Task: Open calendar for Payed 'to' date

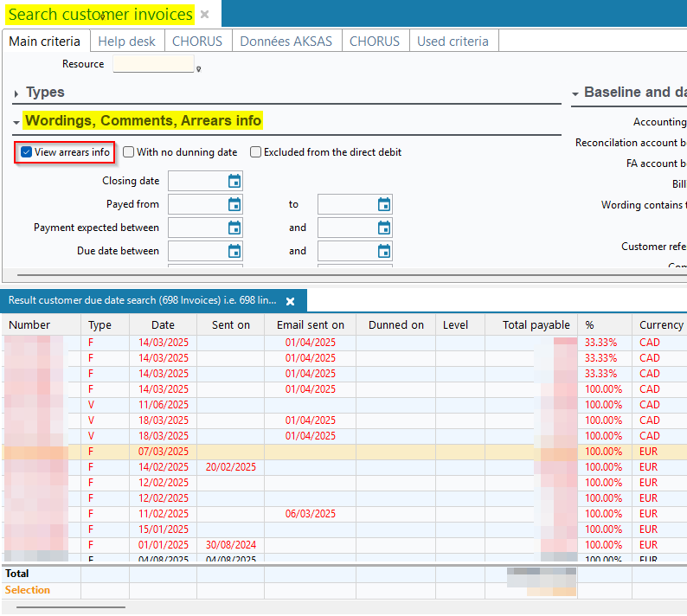Action: tap(384, 204)
